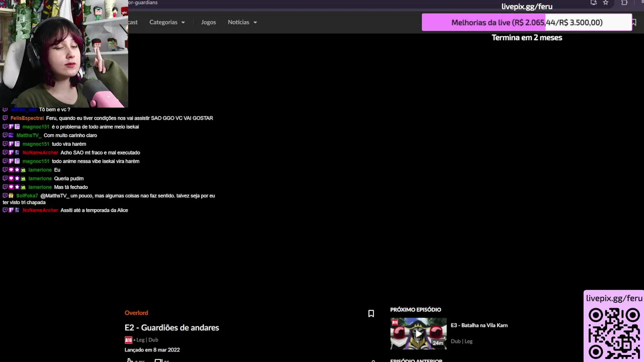Click the browser bookmark star icon
Image resolution: width=644 pixels, height=362 pixels.
pos(606,3)
